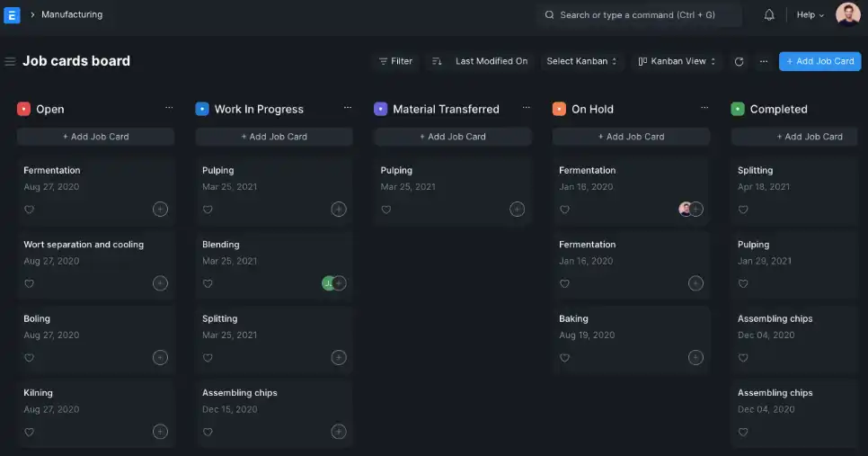Select Last Modified On sort option
868x456 pixels.
pos(491,61)
